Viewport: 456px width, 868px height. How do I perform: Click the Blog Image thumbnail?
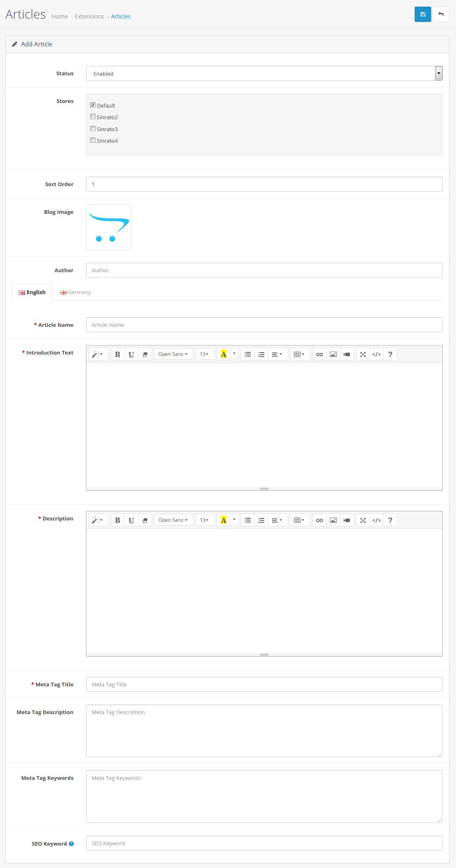point(109,227)
